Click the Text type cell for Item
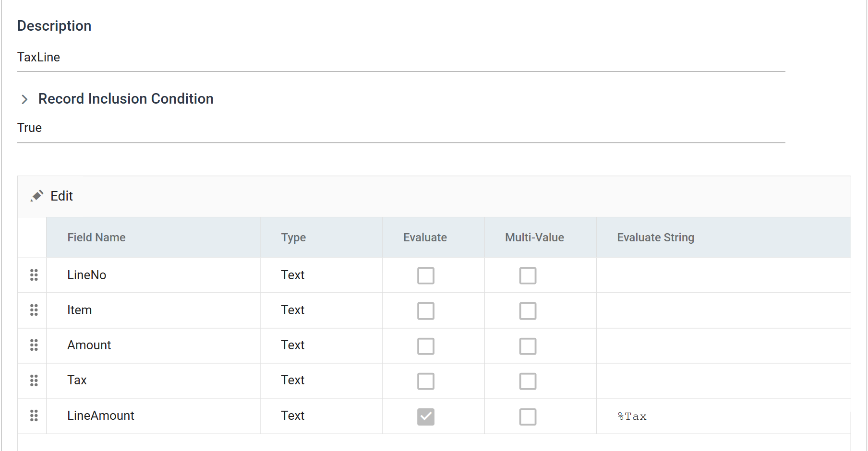The width and height of the screenshot is (868, 451). (x=321, y=310)
